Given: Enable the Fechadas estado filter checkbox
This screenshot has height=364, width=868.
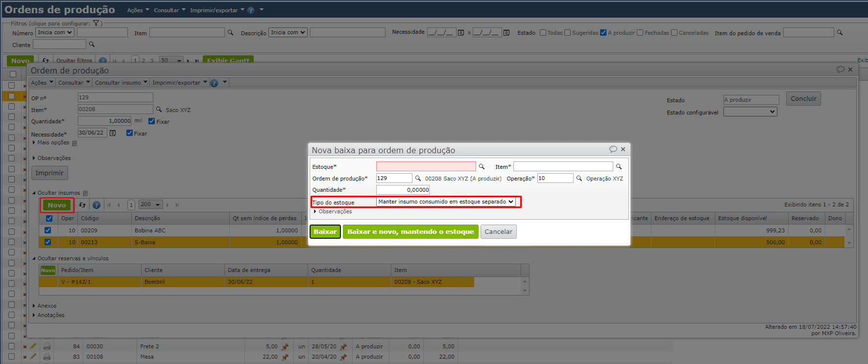Looking at the screenshot, I should pos(640,33).
